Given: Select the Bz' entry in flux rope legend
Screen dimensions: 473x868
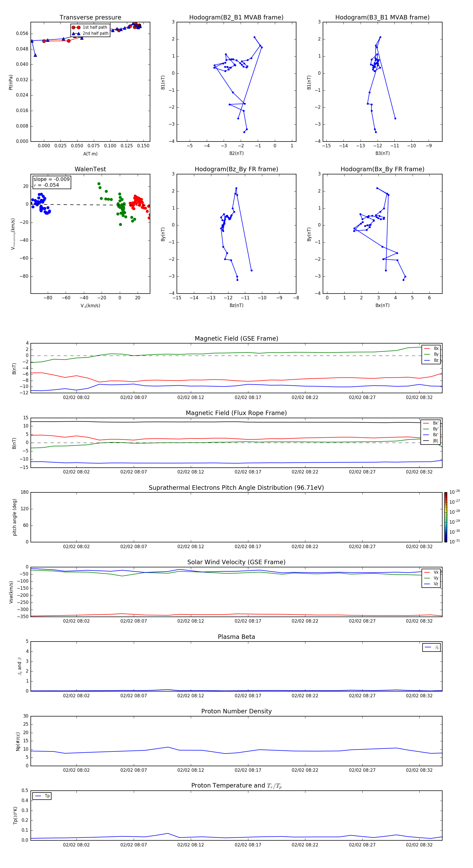Looking at the screenshot, I should point(431,435).
